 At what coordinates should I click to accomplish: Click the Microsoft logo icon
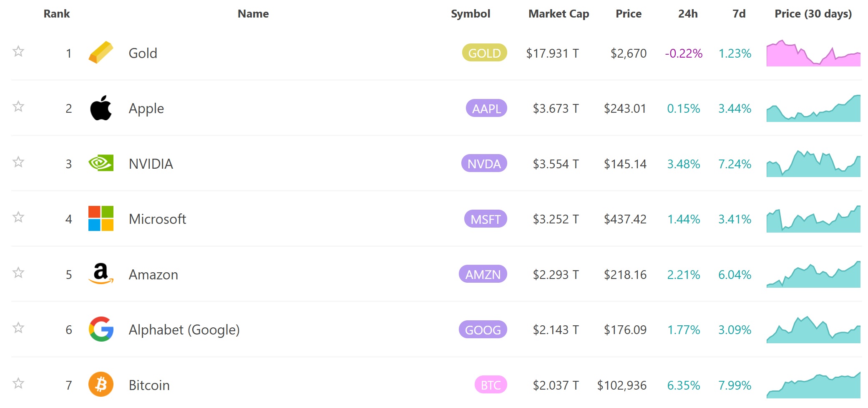click(101, 218)
